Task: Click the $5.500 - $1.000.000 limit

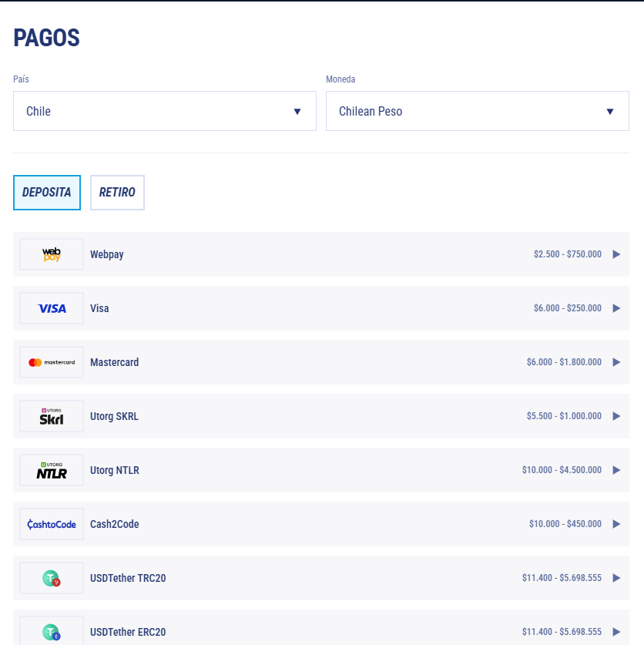Action: [564, 416]
